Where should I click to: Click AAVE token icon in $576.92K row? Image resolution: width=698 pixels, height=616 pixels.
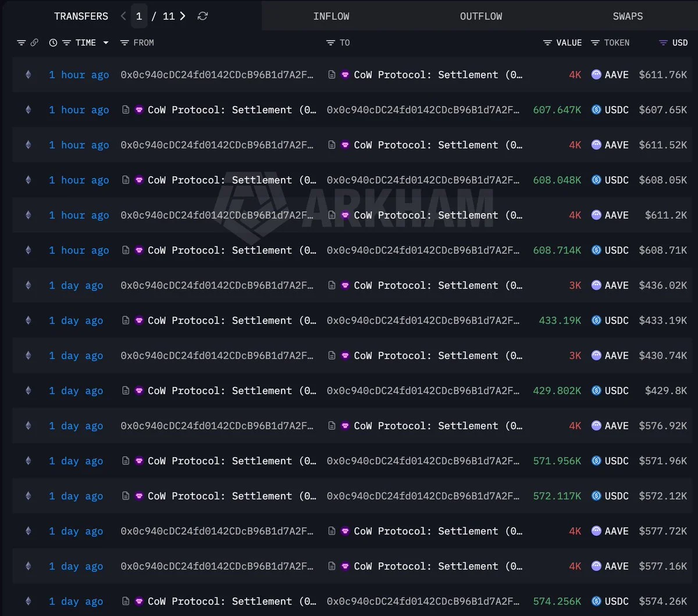pyautogui.click(x=596, y=426)
